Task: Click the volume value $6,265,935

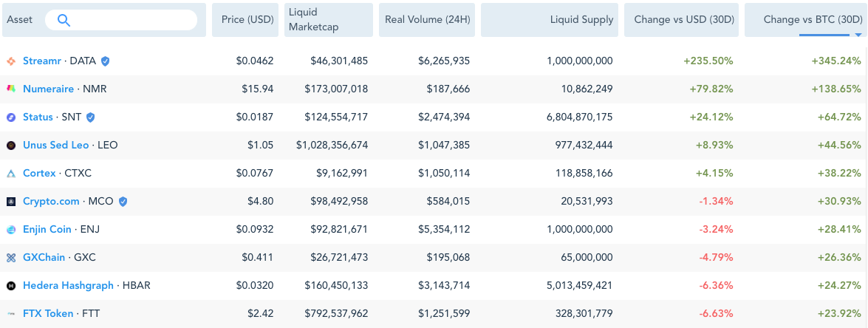Action: tap(444, 61)
